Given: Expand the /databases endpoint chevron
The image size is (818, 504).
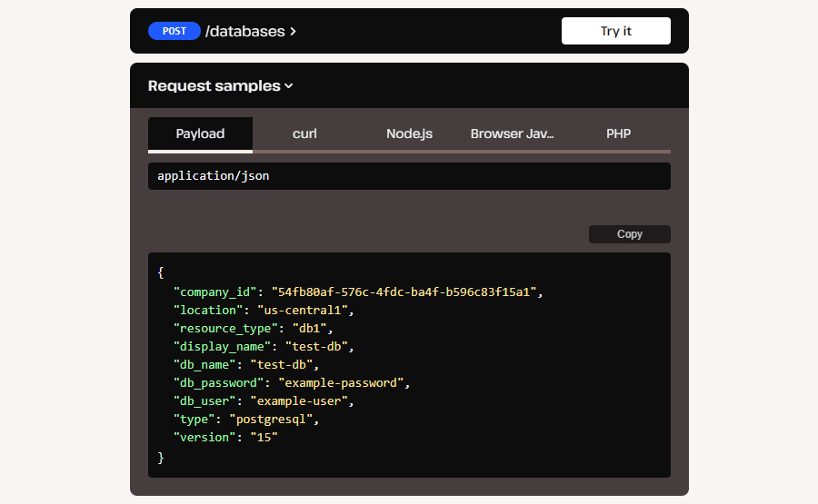Looking at the screenshot, I should click(x=293, y=32).
